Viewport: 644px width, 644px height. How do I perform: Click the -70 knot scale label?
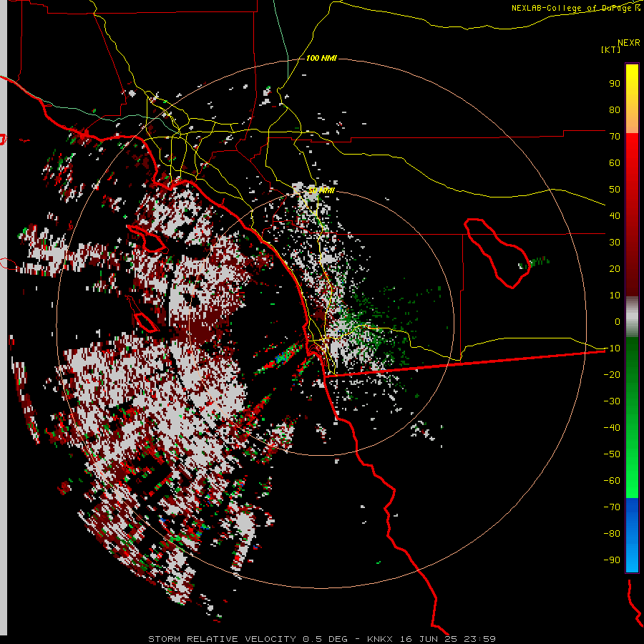(612, 507)
